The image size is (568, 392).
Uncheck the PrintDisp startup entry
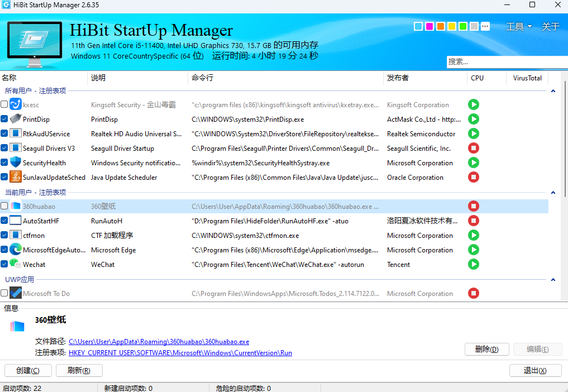pyautogui.click(x=4, y=119)
